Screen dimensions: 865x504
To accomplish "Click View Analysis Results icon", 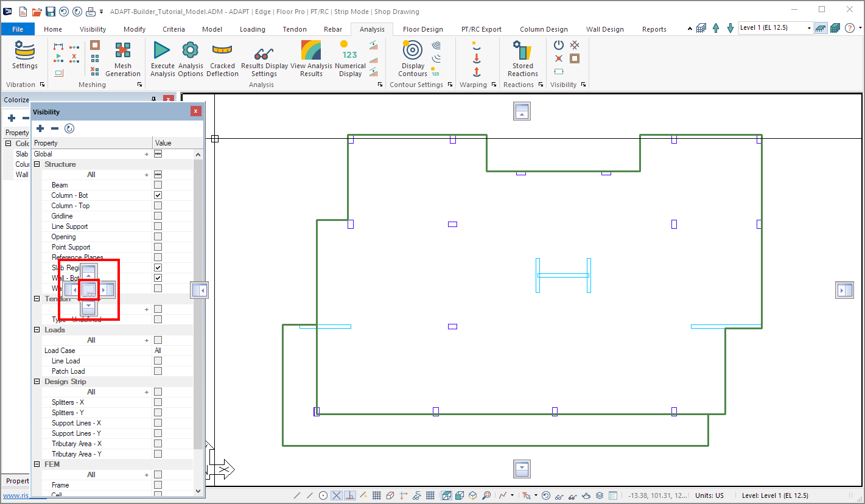I will (311, 51).
